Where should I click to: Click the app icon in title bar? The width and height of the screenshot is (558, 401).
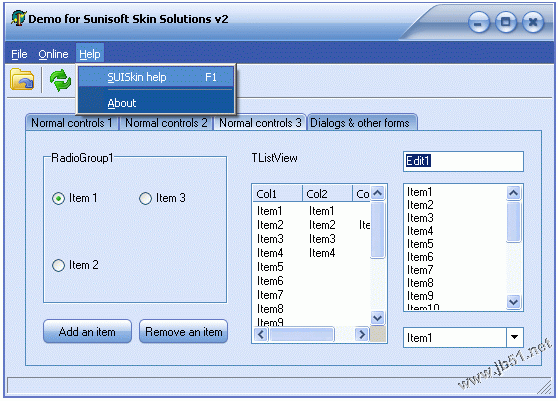[x=18, y=18]
